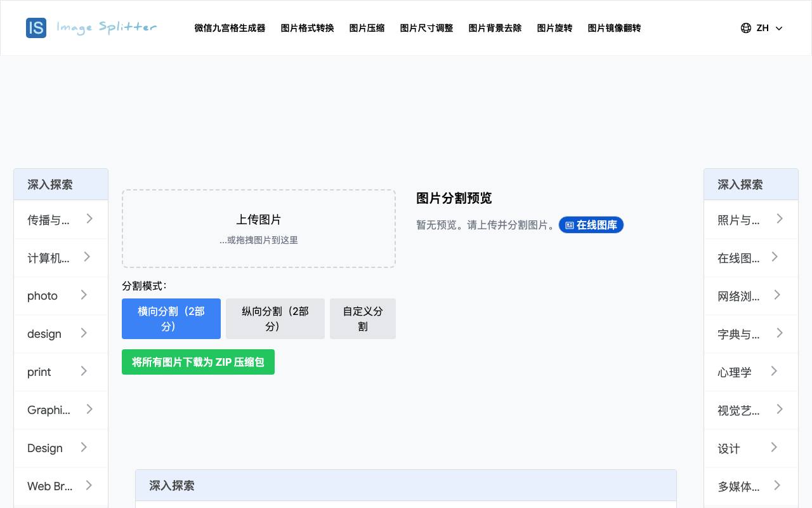Click the 心理学 label in right sidebar
The image size is (812, 508).
point(735,372)
